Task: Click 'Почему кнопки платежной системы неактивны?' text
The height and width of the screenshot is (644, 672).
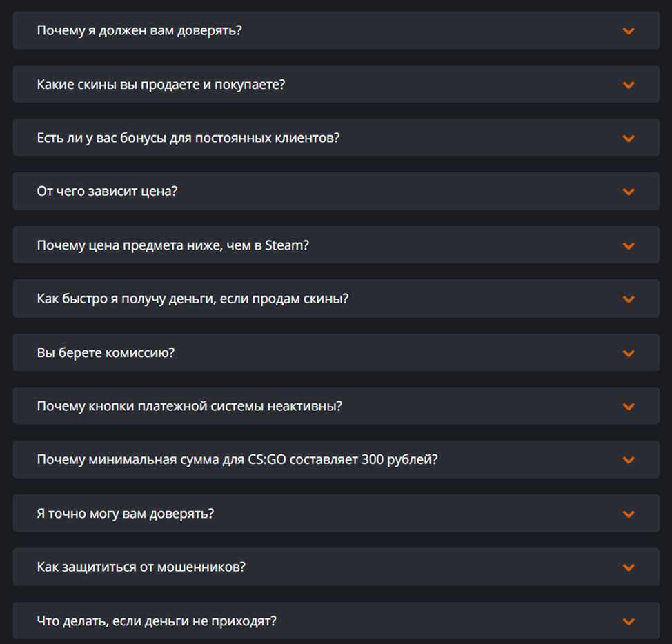Action: pyautogui.click(x=190, y=407)
